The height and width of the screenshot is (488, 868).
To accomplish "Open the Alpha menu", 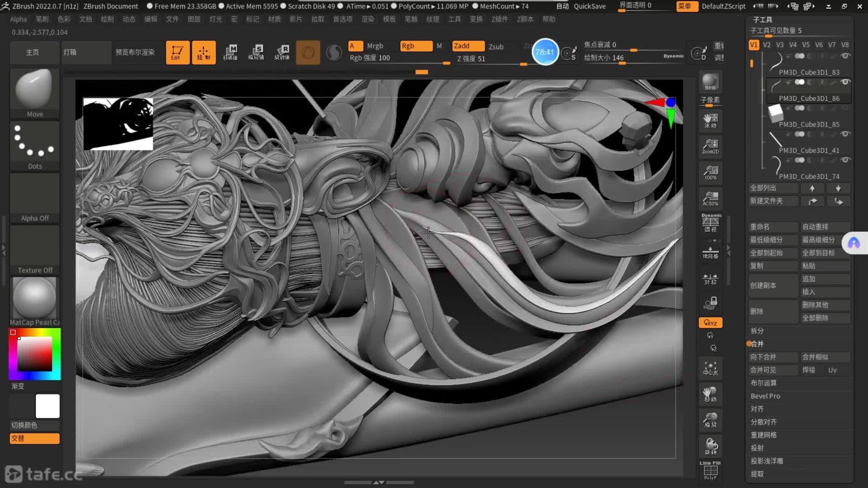I will click(x=19, y=19).
